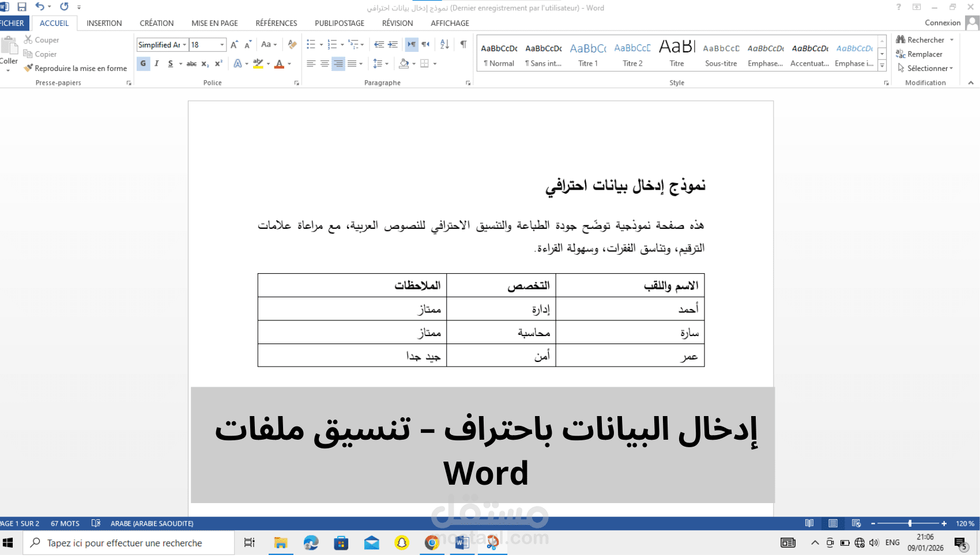Screen dimensions: 980x559
Task: Expand bullet list options arrow
Action: point(321,45)
